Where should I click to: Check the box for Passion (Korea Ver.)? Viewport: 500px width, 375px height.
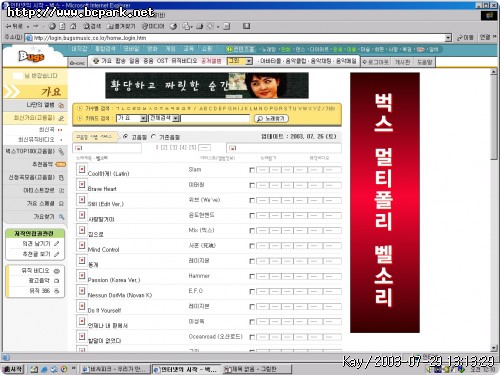pyautogui.click(x=252, y=276)
